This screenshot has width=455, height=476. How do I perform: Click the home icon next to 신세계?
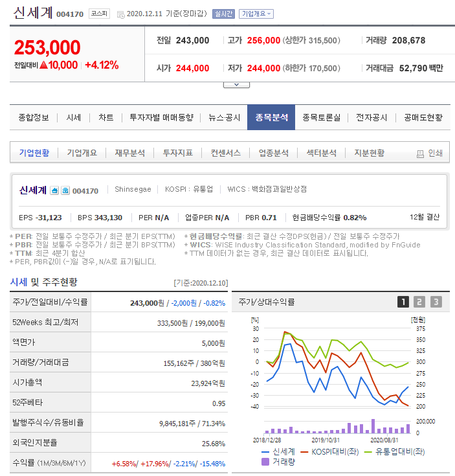[54, 190]
